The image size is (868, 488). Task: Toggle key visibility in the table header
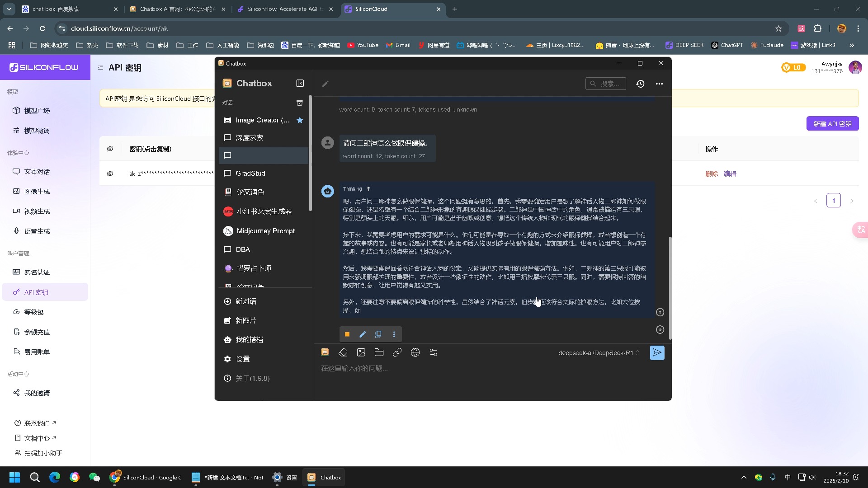pyautogui.click(x=110, y=149)
